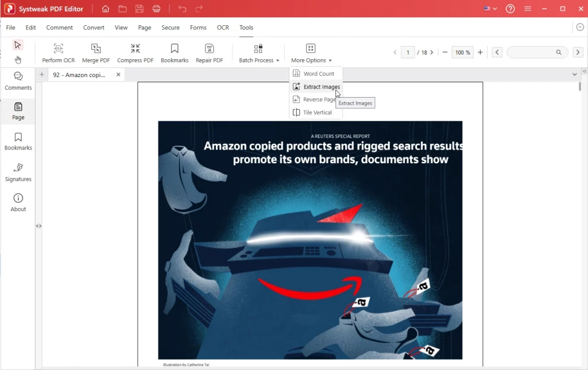Click next search result button

(x=578, y=52)
